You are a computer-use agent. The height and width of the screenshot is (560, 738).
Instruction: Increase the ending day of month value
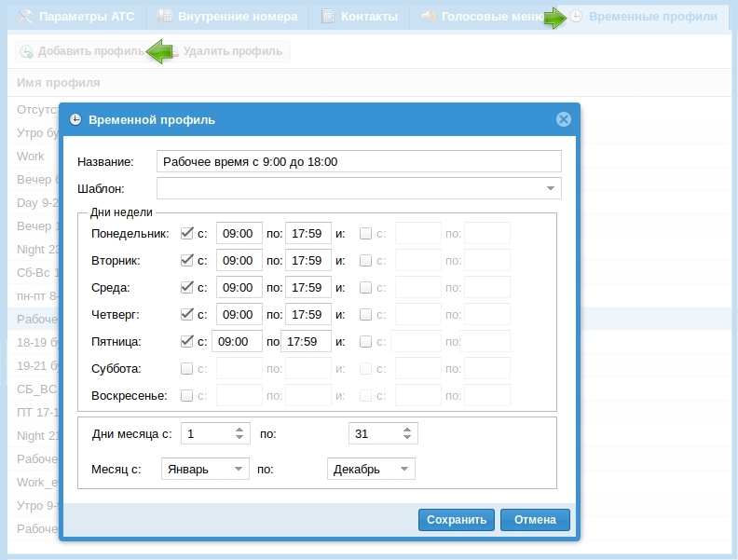(407, 430)
